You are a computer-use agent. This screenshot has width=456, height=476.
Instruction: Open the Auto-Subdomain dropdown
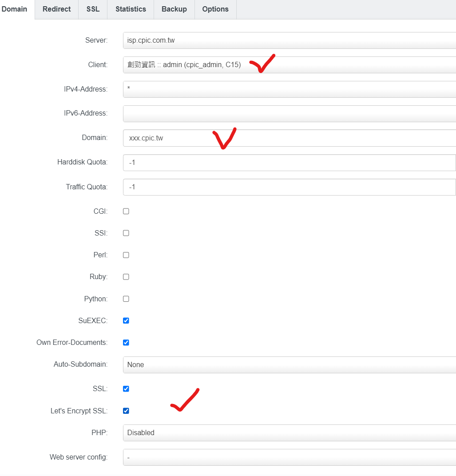click(x=289, y=364)
